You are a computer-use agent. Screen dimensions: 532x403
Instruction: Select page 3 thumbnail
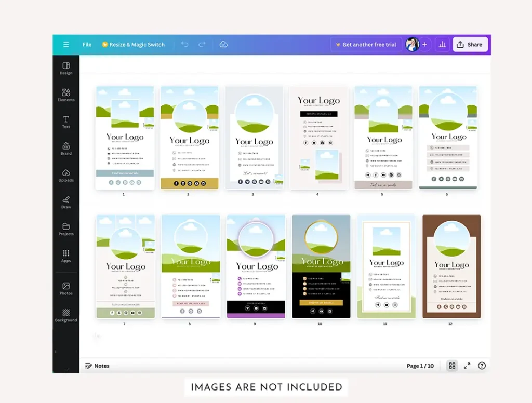pos(255,138)
